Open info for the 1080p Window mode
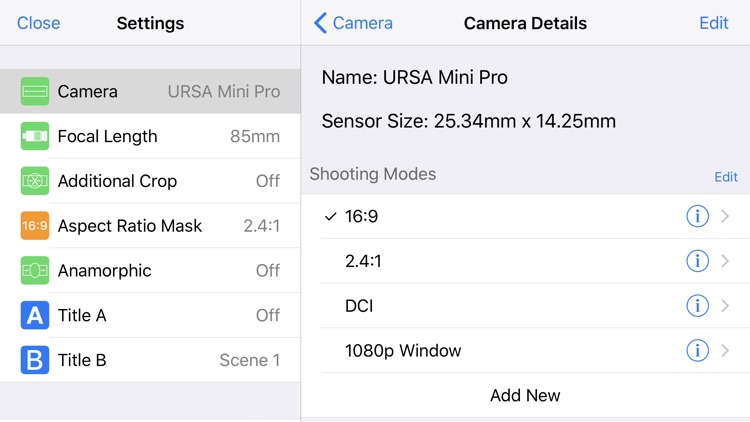 coord(697,351)
